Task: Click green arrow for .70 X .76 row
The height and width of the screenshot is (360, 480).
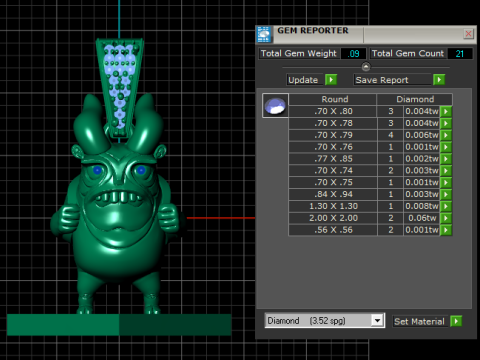Action: coord(446,147)
